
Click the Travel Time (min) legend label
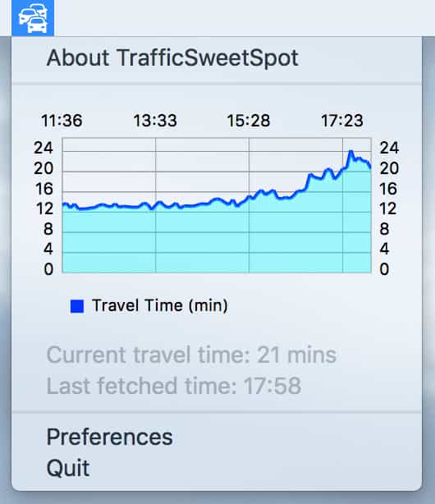[160, 305]
